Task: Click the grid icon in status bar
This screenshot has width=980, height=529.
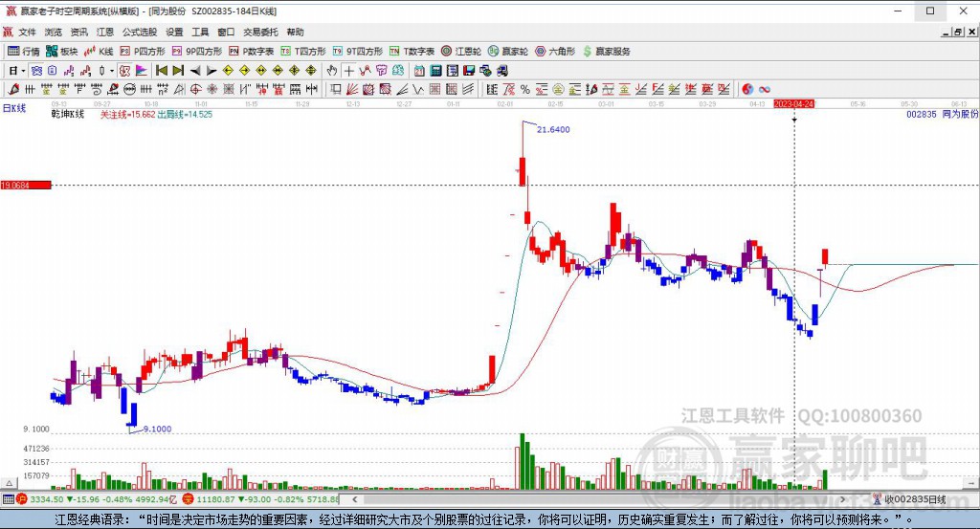Action: [x=8, y=499]
